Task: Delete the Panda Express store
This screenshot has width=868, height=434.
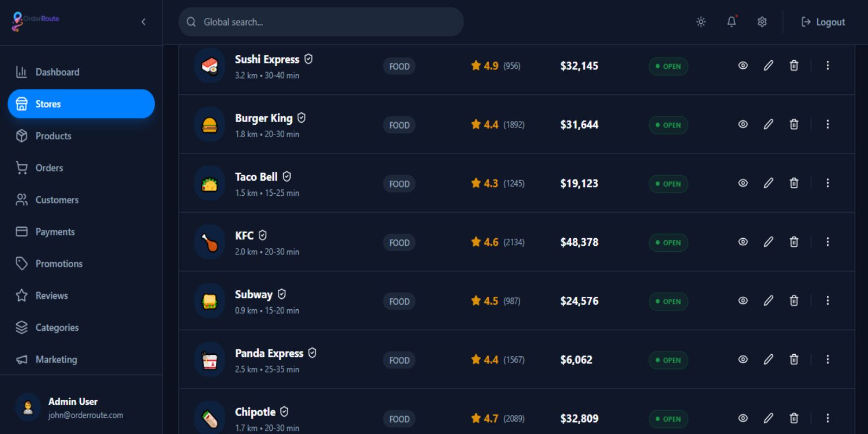Action: (x=794, y=359)
